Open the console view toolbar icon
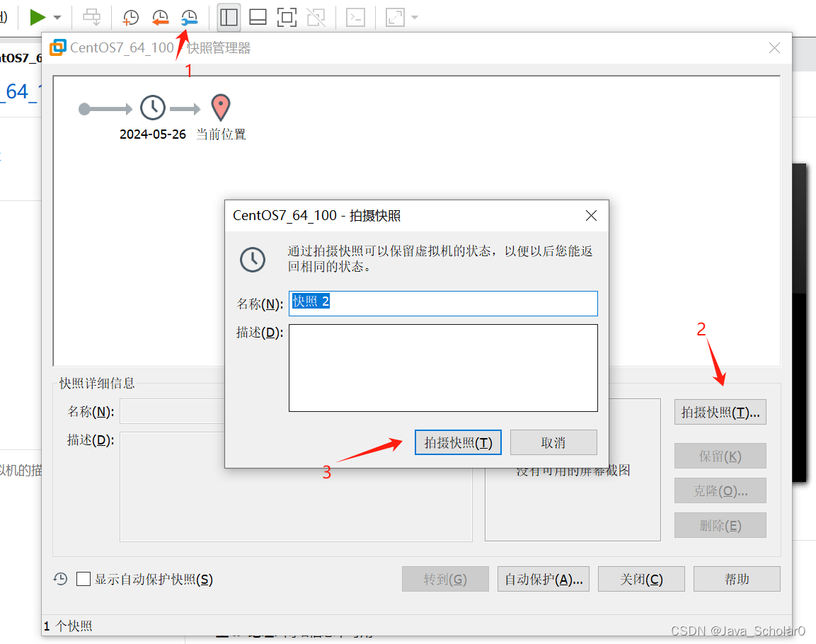816x644 pixels. (355, 17)
